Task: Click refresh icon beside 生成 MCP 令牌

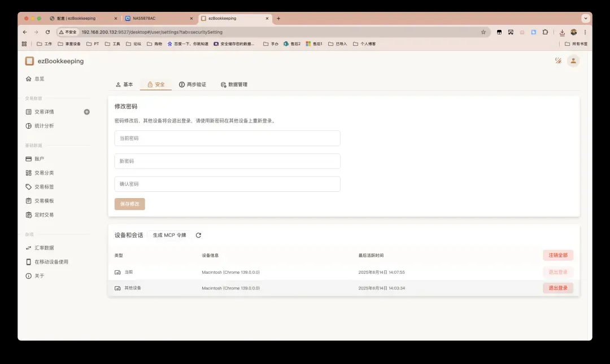Action: pyautogui.click(x=198, y=235)
